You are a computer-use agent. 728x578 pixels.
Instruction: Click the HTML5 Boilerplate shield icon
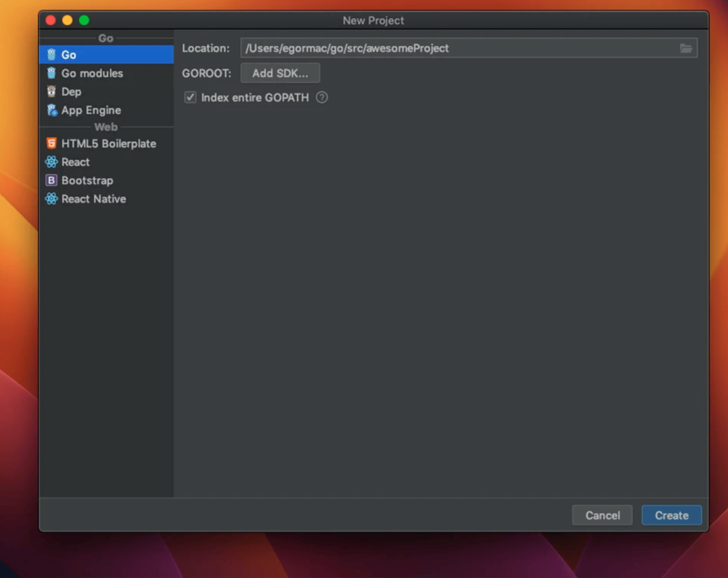coord(51,143)
